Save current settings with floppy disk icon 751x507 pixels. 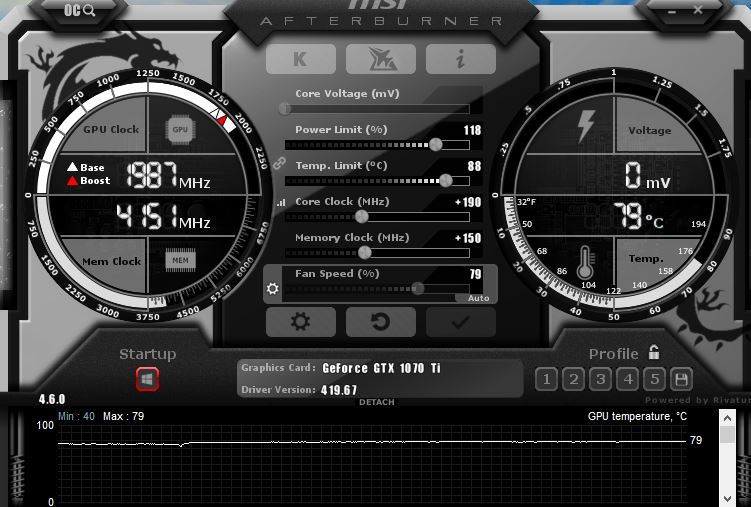[681, 380]
